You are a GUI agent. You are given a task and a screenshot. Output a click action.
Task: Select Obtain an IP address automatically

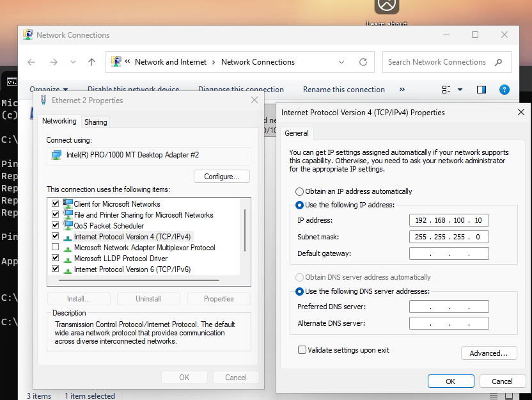coord(299,191)
